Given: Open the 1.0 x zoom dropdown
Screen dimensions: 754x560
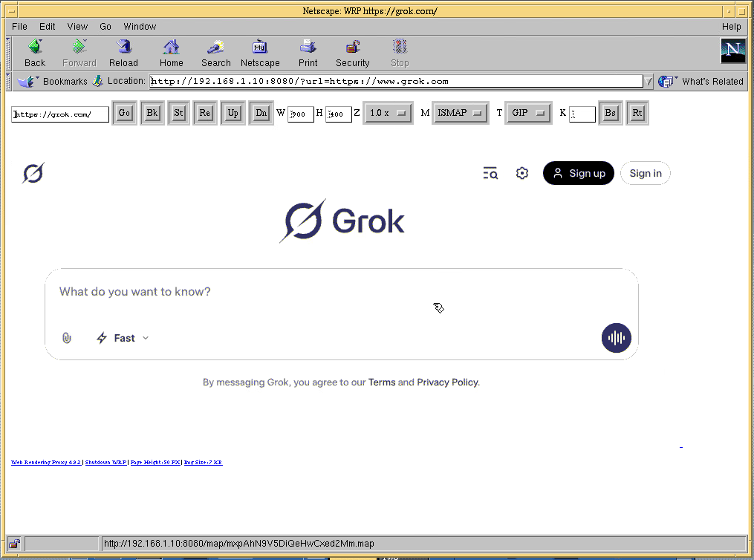Looking at the screenshot, I should [388, 113].
